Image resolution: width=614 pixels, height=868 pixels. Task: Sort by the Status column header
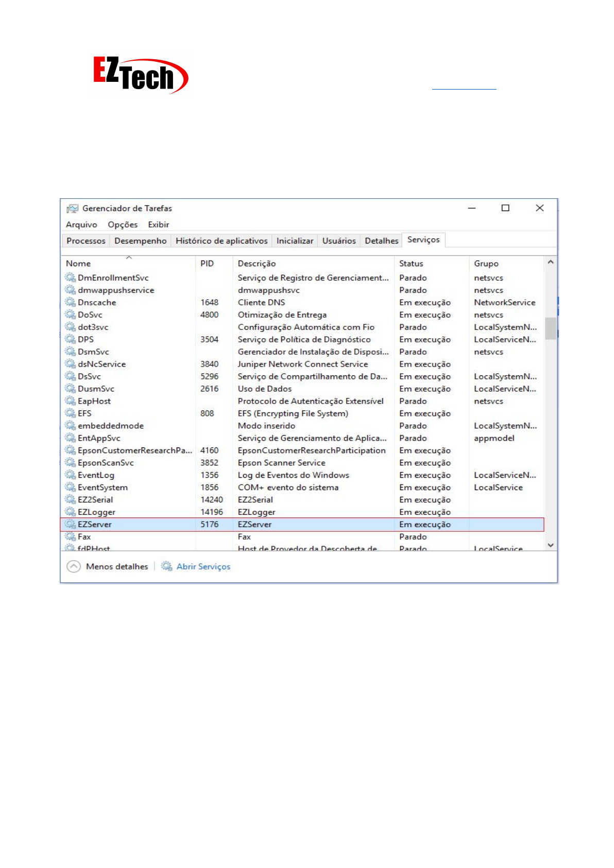432,264
